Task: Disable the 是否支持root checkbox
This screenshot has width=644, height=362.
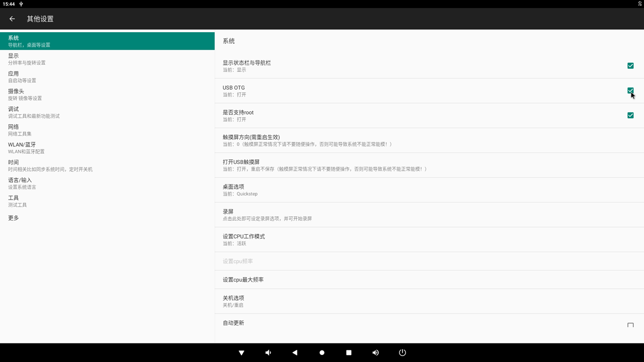Action: (630, 115)
